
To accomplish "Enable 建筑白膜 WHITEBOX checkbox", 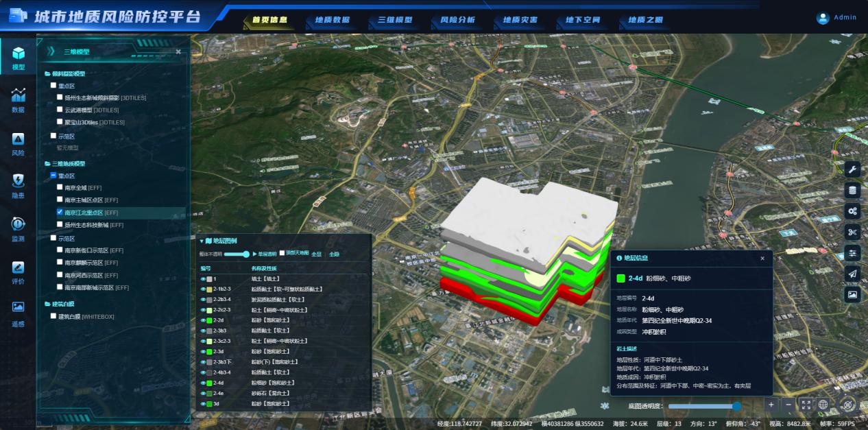I will point(53,316).
